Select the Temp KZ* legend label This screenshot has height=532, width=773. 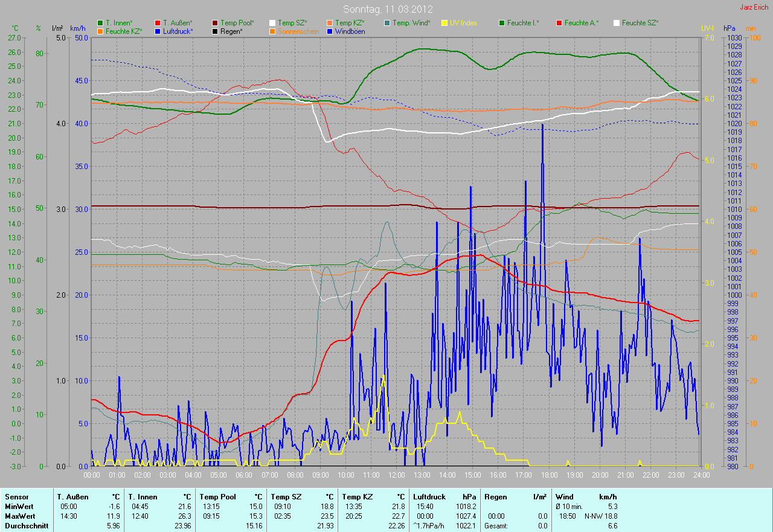pos(350,23)
